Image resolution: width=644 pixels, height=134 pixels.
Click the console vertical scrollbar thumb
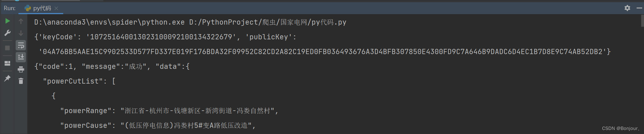pyautogui.click(x=642, y=21)
